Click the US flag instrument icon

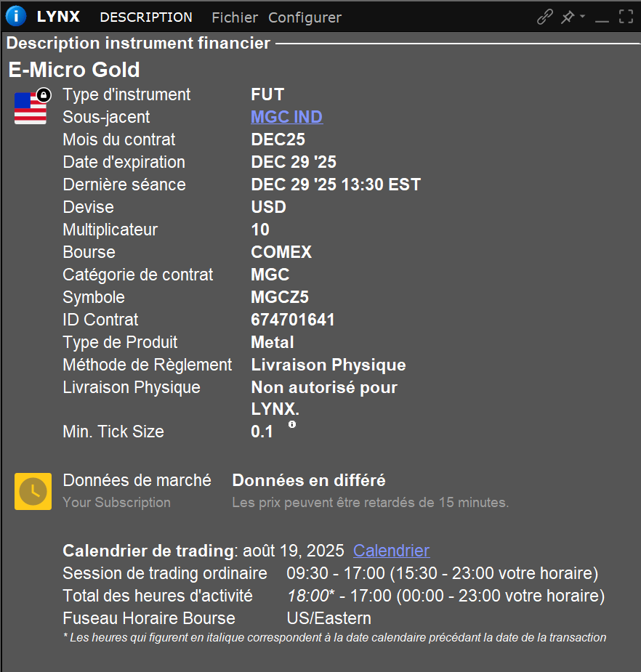point(30,108)
